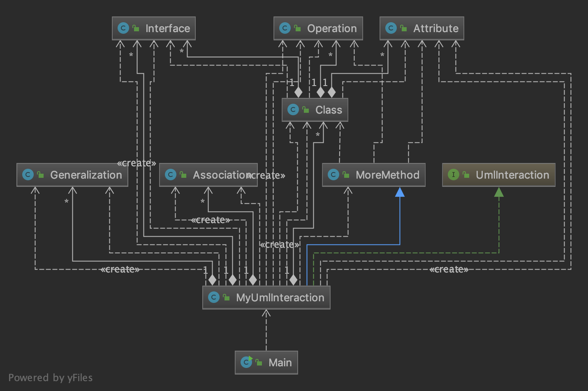This screenshot has width=588, height=391.
Task: Click the public access icon on Attribute
Action: [x=403, y=28]
